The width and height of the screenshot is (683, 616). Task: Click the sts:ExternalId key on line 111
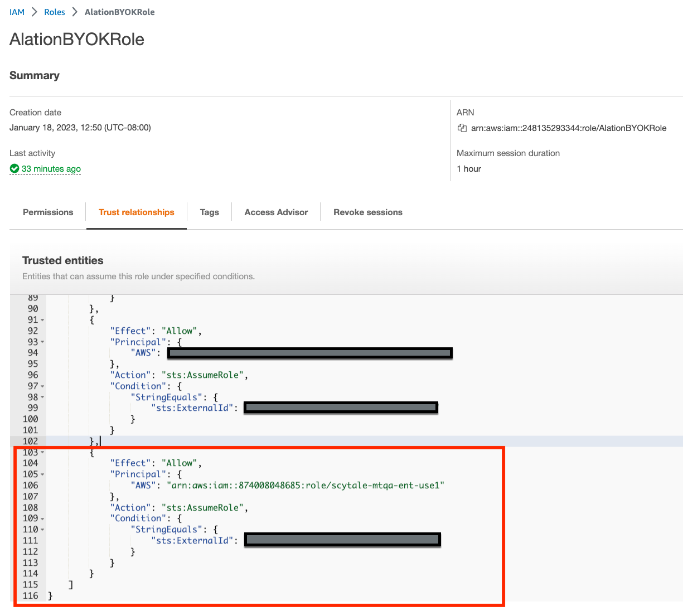click(x=192, y=540)
